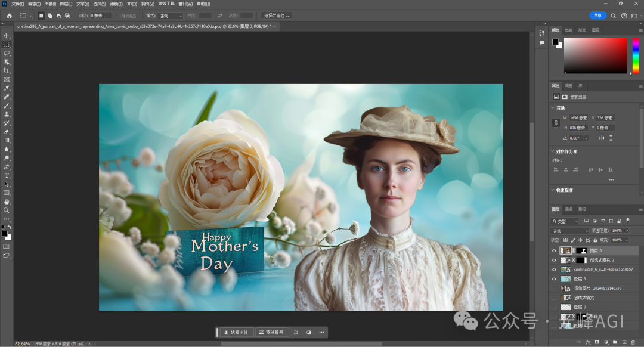Switch to the 通道 tab
This screenshot has width=644, height=347.
tap(568, 209)
